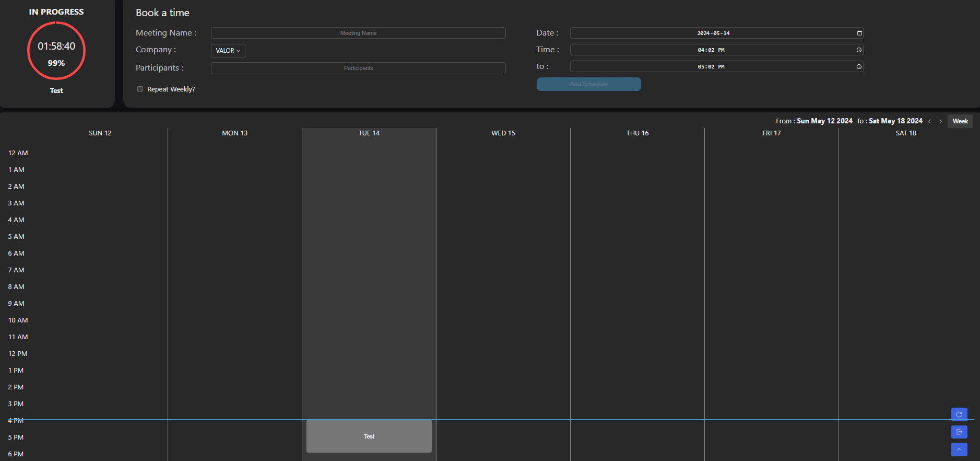Select the TUE 14 column header

click(x=369, y=133)
